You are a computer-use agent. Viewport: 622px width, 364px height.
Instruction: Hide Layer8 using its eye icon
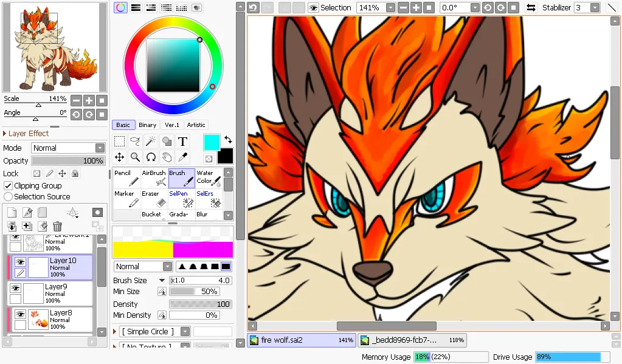click(x=21, y=314)
